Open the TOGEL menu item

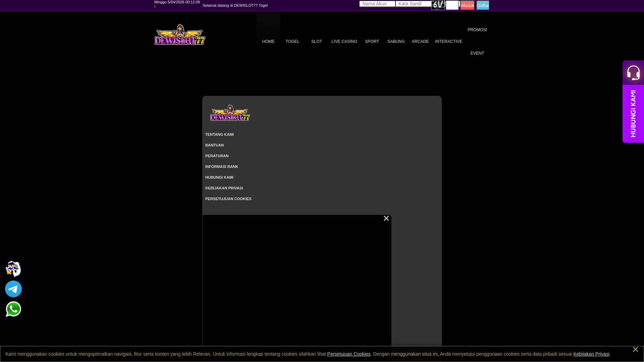pyautogui.click(x=292, y=42)
